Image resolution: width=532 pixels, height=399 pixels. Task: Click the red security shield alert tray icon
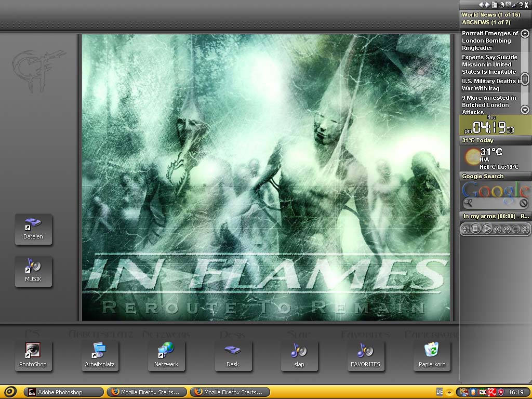click(501, 392)
